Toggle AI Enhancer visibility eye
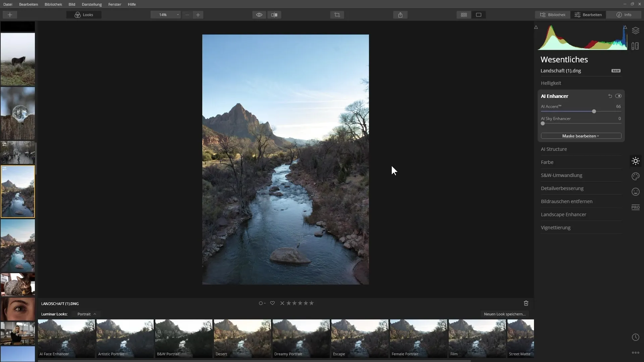This screenshot has width=644, height=362. (x=618, y=96)
